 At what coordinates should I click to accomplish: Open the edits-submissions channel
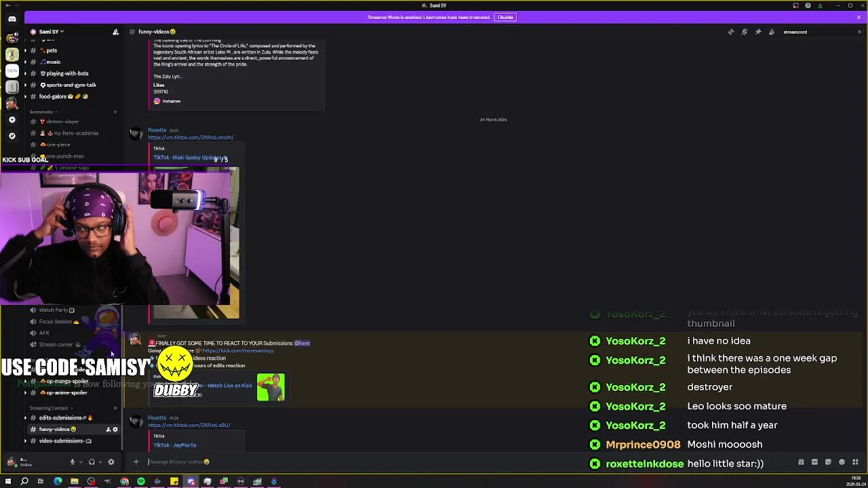coord(73,418)
